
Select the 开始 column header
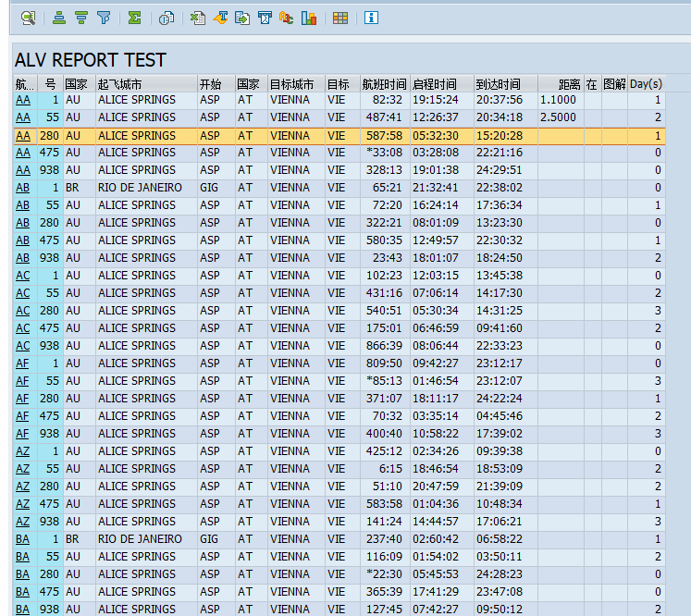216,84
